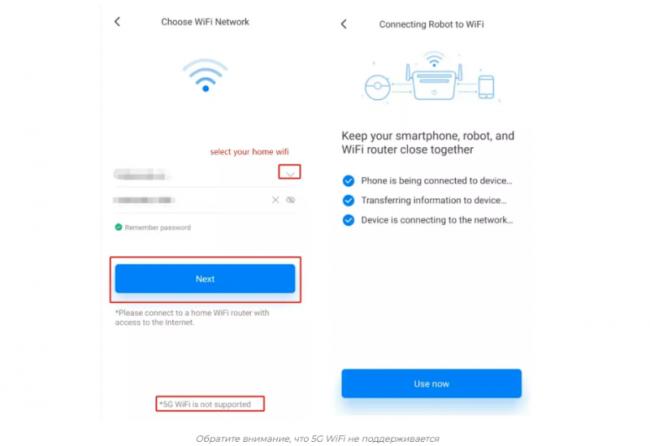Click the 5G WiFi is not supported note
Screen dimensions: 650x446
(210, 404)
